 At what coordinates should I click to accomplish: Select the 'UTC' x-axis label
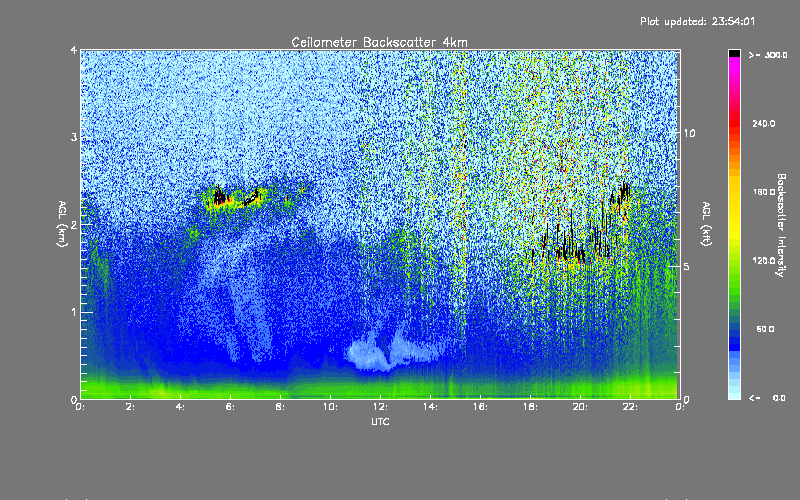coord(380,422)
